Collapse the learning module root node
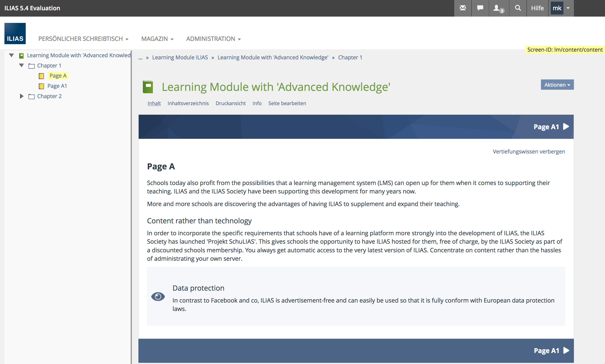Viewport: 605px width, 364px height. pos(11,55)
